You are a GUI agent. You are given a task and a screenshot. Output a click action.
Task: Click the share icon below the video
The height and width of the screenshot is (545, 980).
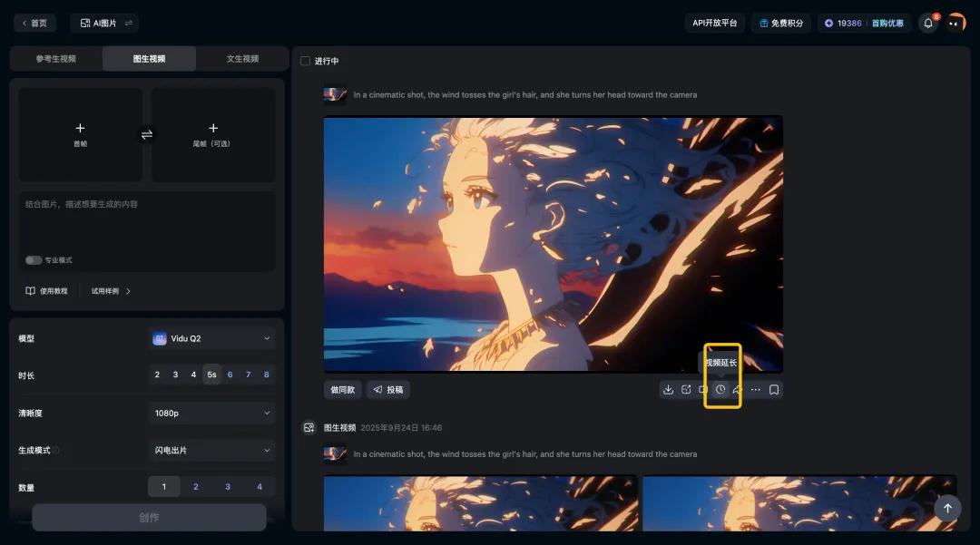(x=738, y=389)
